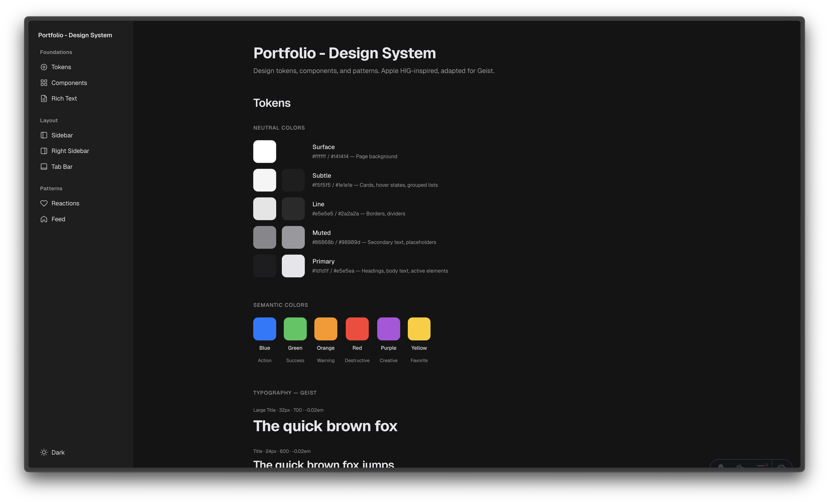
Task: Click the Tokens page heading
Action: tap(272, 103)
